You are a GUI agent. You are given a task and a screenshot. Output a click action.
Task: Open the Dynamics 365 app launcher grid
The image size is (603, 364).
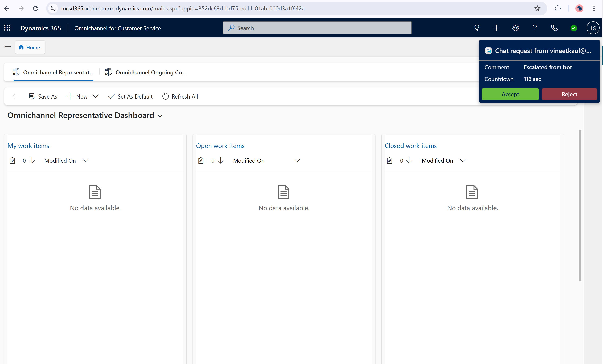click(x=7, y=28)
